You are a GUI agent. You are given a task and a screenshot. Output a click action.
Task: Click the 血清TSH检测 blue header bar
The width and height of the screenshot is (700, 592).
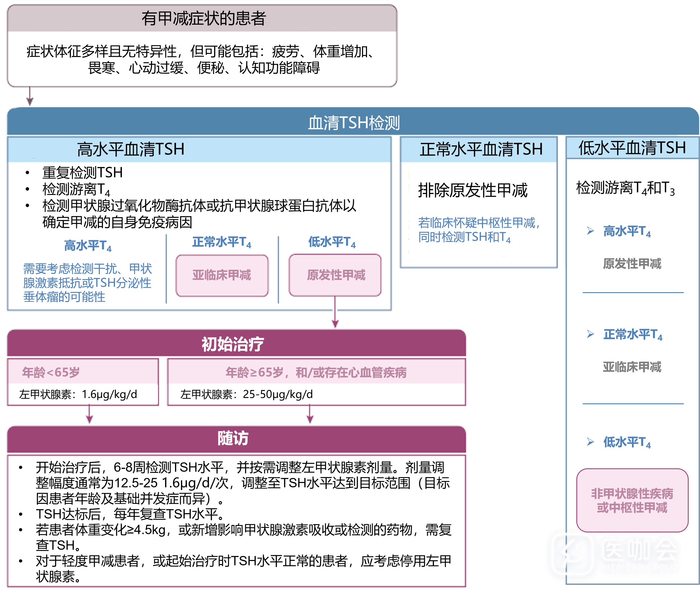tap(353, 123)
